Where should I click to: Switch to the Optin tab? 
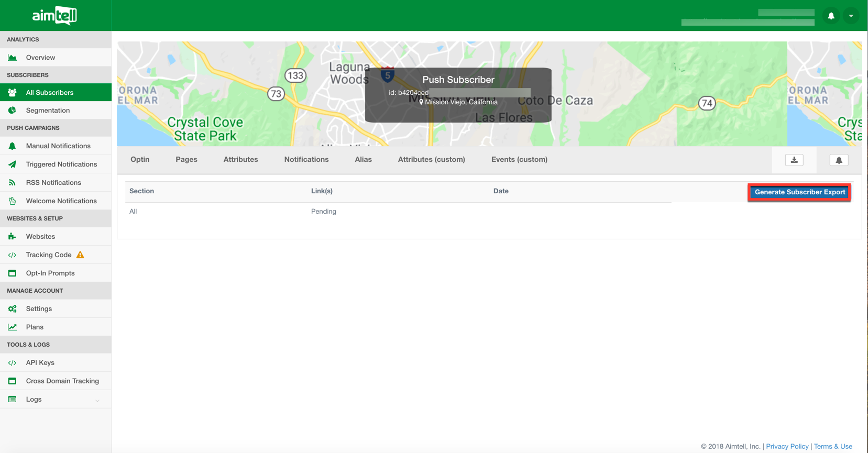(x=140, y=160)
